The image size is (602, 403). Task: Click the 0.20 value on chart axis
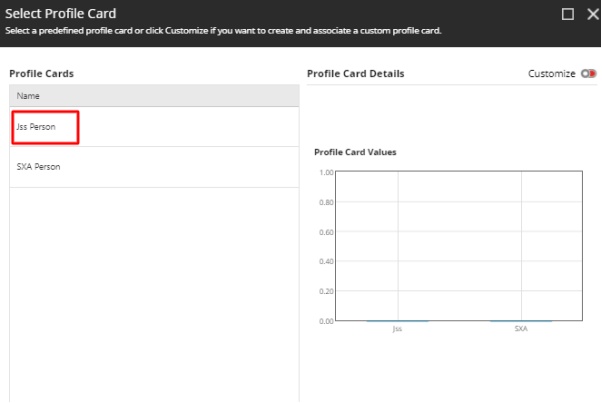[326, 291]
